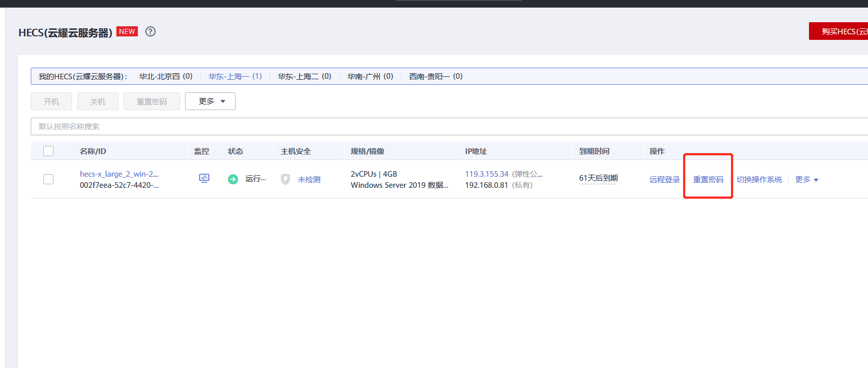Switch to 华南-广州 (0) region

coord(370,76)
